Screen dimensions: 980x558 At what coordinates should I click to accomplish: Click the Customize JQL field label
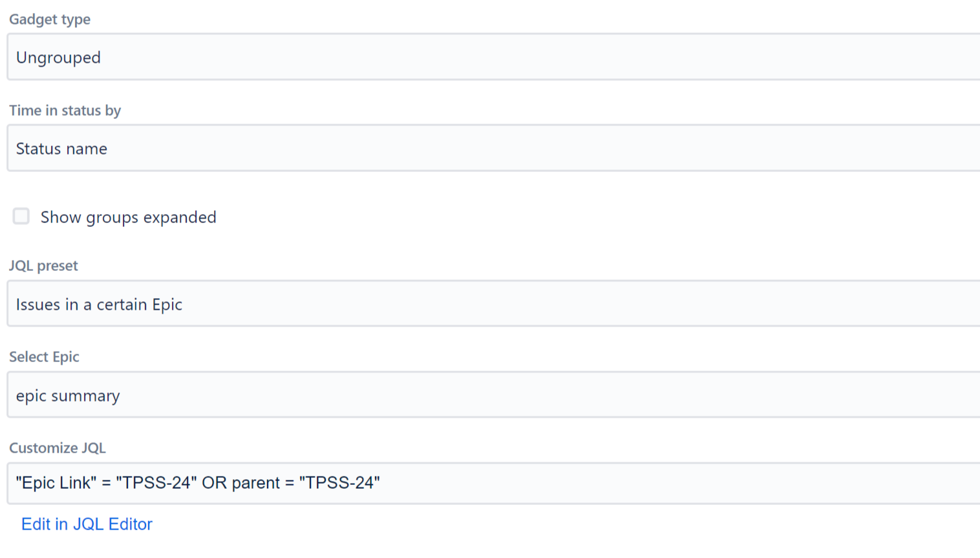tap(57, 448)
